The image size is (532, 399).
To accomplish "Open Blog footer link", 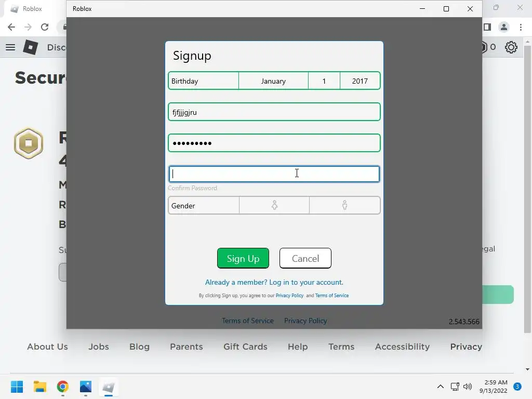I will [139, 347].
